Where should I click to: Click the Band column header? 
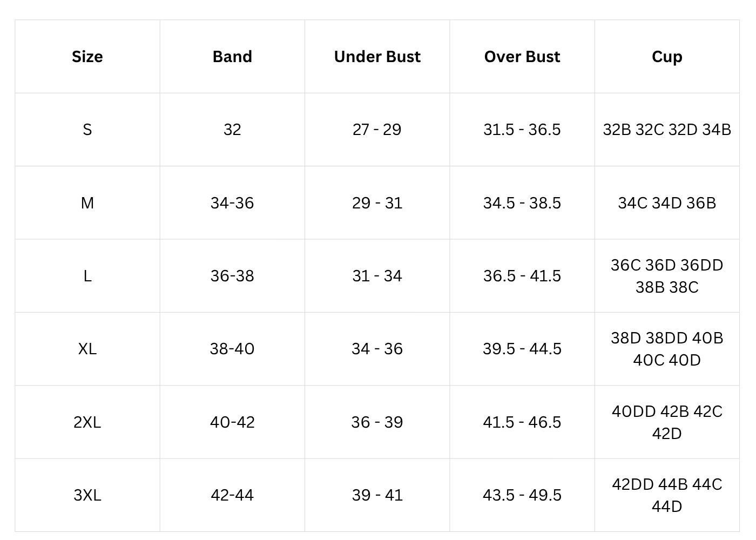[x=232, y=57]
